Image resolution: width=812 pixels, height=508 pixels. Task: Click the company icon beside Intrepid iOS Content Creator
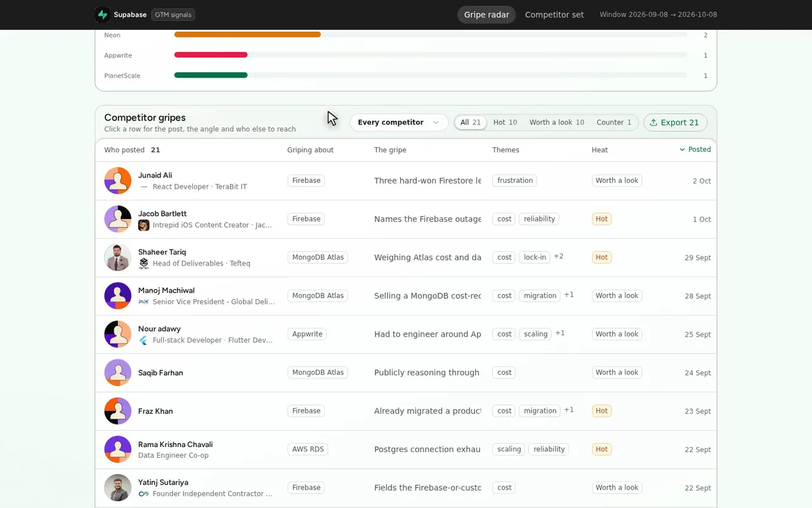point(143,225)
